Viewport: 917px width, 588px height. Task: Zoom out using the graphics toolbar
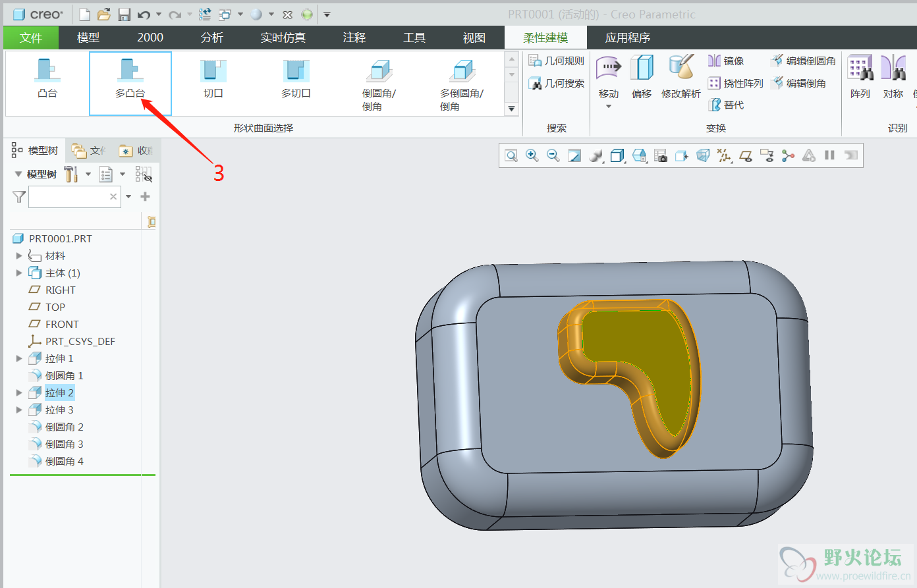coord(553,155)
